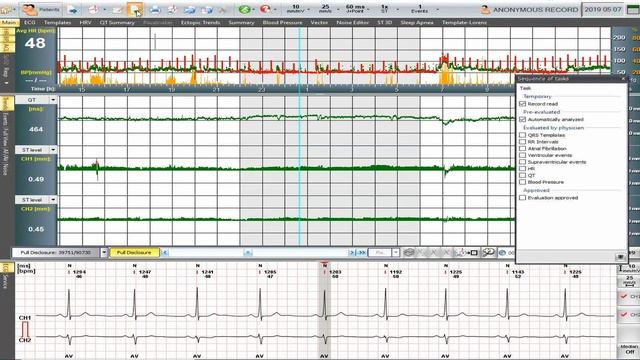The width and height of the screenshot is (640, 360).
Task: Open the Events count dropdown
Action: 438,9
